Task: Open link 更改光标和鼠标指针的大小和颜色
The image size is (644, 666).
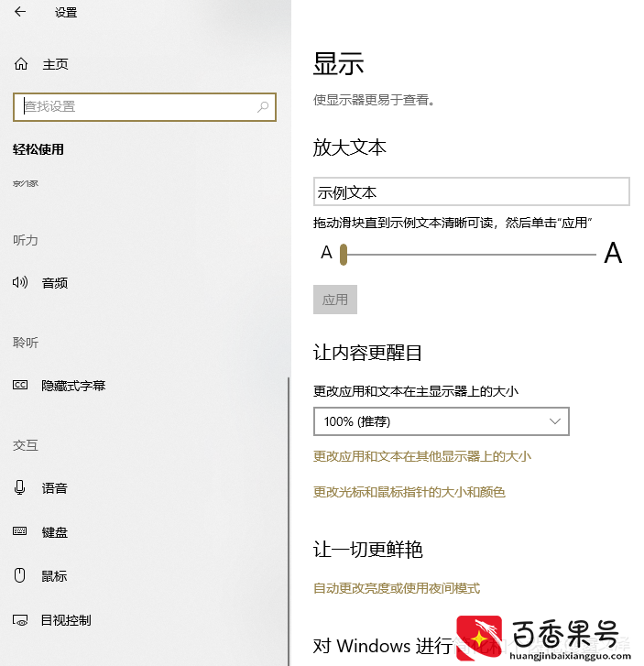Action: [x=409, y=492]
